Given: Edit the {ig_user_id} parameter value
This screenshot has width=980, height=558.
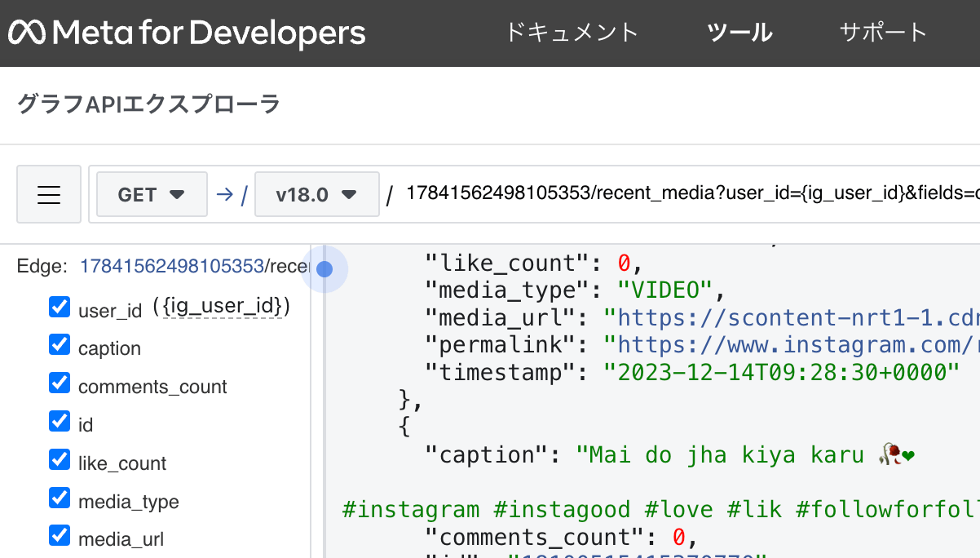Looking at the screenshot, I should click(x=221, y=308).
